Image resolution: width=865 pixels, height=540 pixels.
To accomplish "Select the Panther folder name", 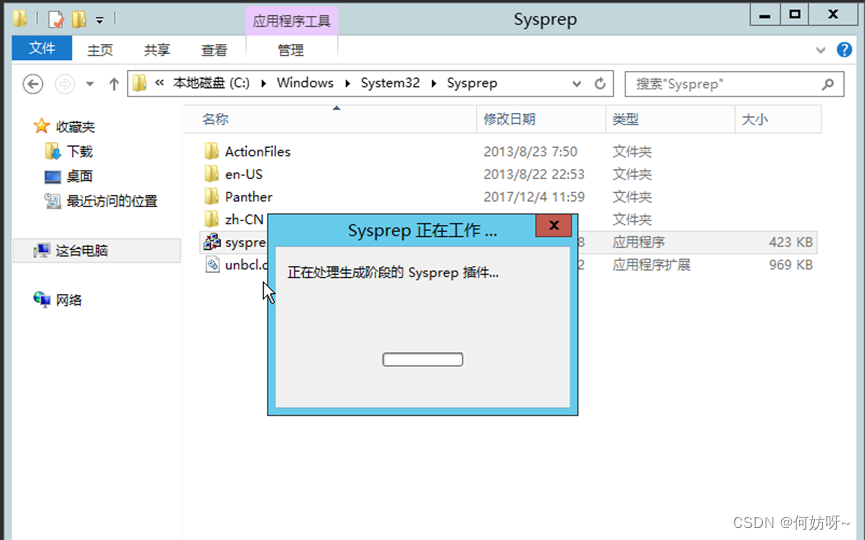I will 249,197.
